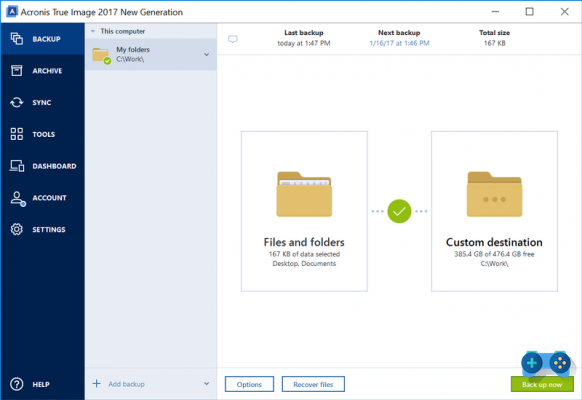
Task: Click '385.4 GB of 476.4 GB free' text
Action: click(x=494, y=254)
